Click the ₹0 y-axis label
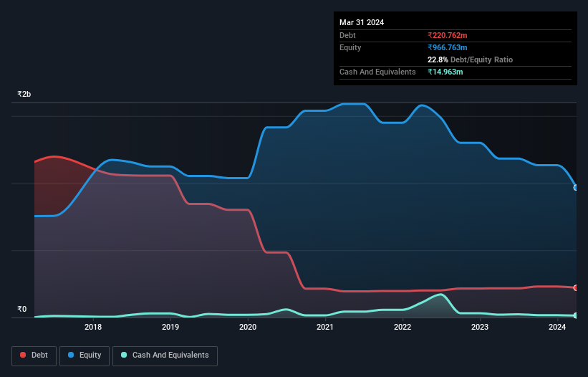 21,309
